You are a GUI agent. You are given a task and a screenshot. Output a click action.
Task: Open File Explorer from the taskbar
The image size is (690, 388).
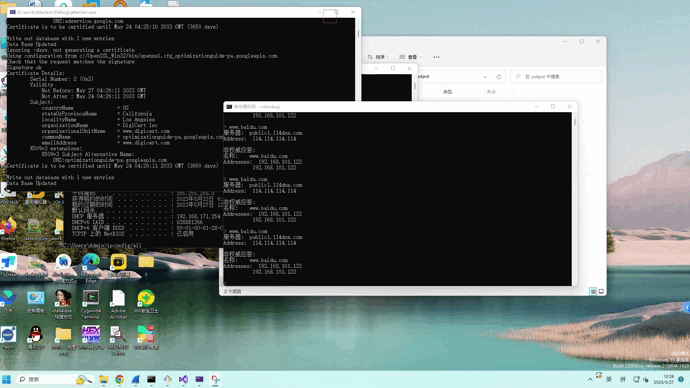click(103, 379)
